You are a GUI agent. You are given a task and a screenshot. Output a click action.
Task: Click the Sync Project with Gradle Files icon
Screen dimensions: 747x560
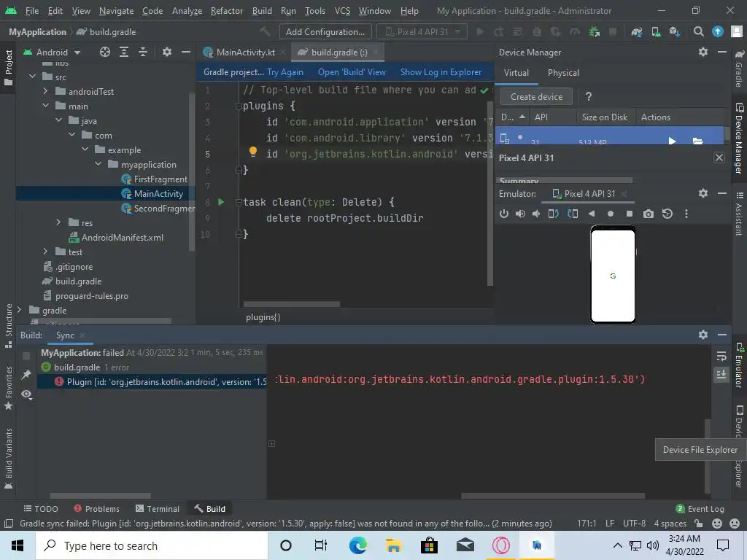(x=636, y=32)
